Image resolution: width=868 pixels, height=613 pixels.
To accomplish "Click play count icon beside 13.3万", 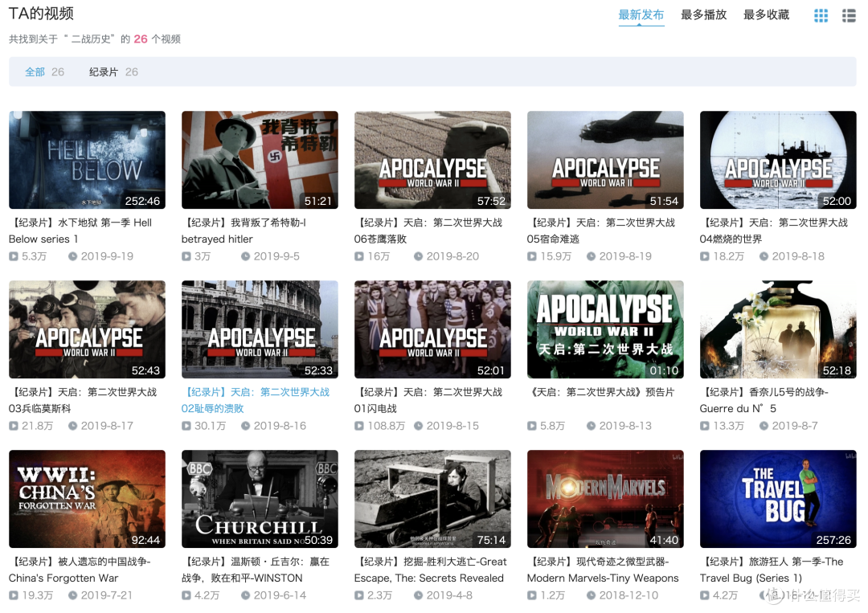I will pyautogui.click(x=705, y=426).
